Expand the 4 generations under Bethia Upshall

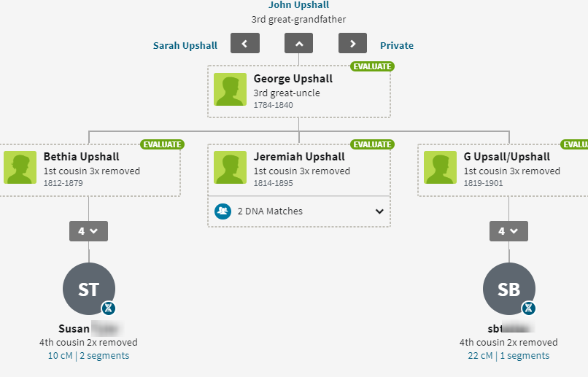click(x=88, y=231)
